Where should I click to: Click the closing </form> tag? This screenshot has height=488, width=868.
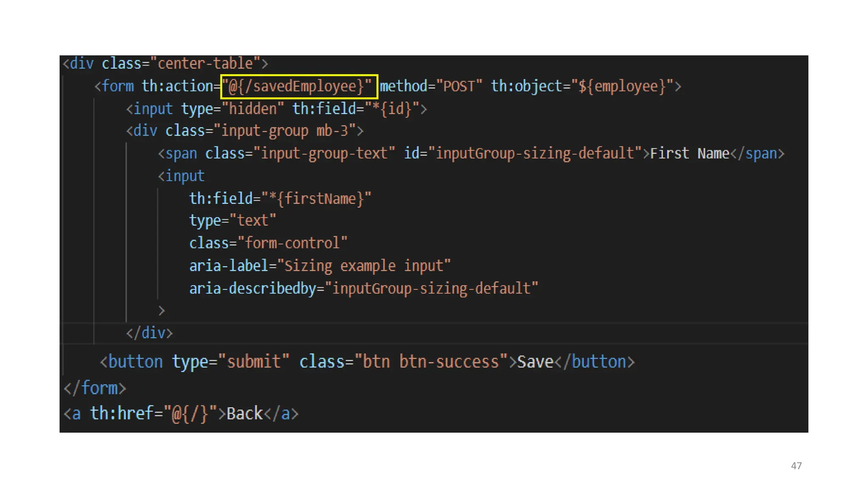[x=95, y=388]
